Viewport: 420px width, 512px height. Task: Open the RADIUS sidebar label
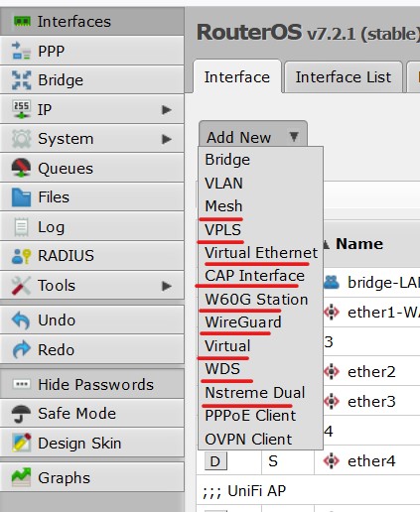pos(66,256)
